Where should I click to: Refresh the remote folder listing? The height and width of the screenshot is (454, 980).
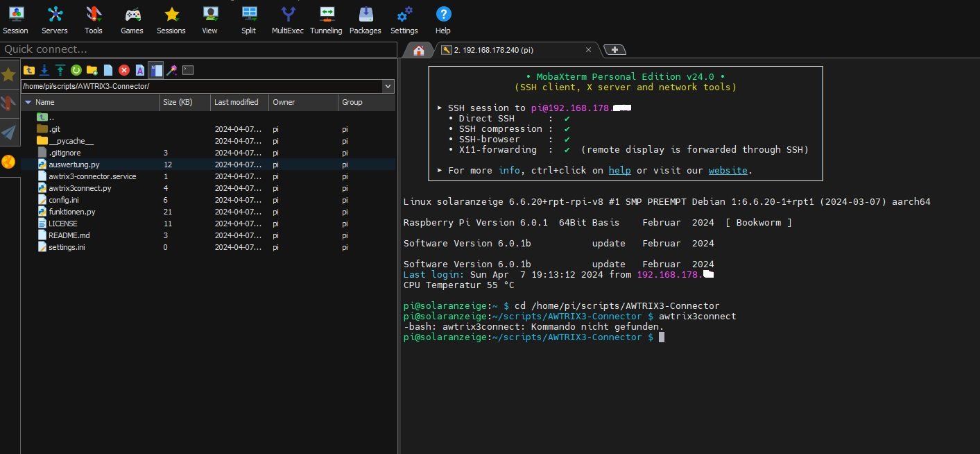click(76, 70)
